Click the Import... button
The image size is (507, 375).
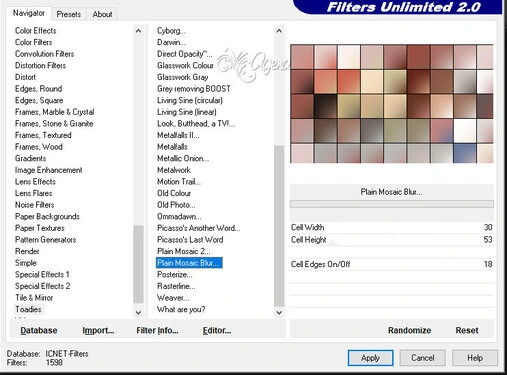(x=98, y=330)
